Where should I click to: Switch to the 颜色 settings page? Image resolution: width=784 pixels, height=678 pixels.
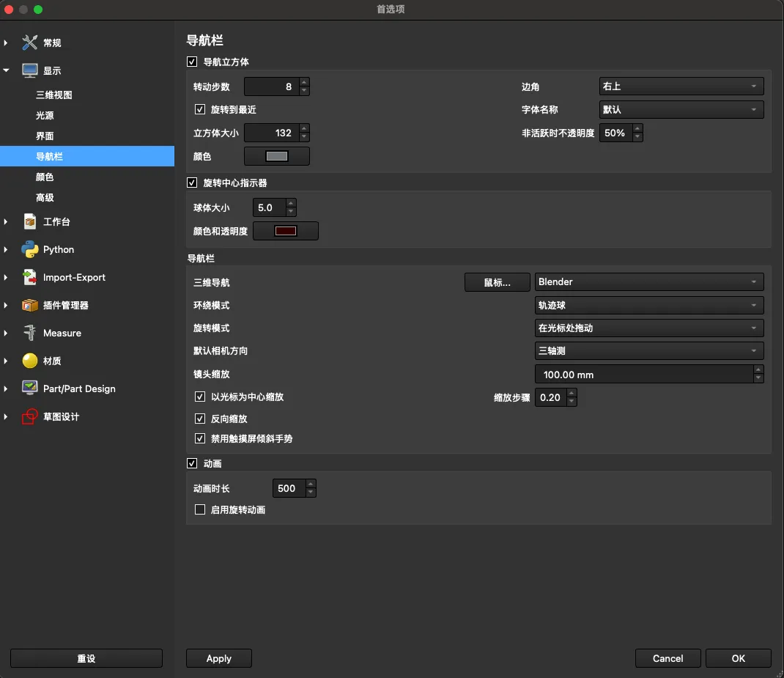click(45, 177)
